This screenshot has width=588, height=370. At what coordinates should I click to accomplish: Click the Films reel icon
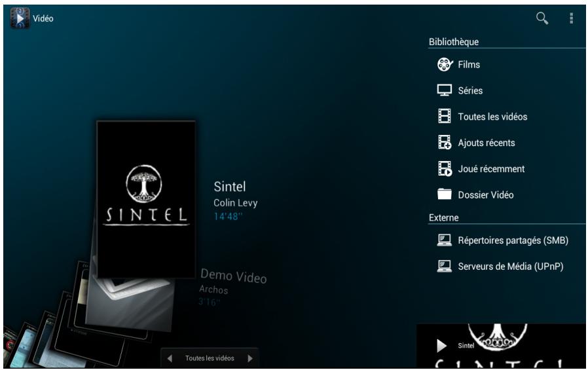pyautogui.click(x=445, y=64)
